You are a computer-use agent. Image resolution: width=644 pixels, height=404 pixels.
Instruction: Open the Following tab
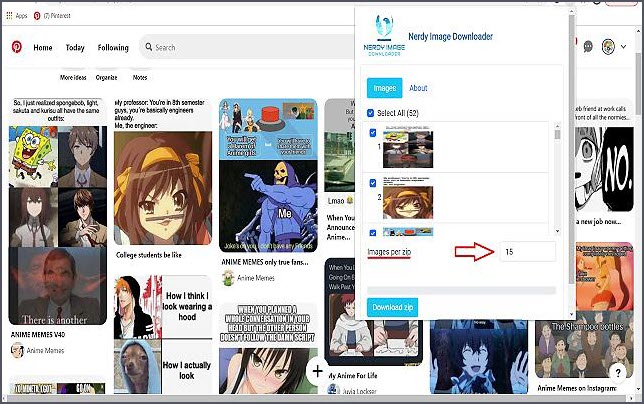[113, 48]
